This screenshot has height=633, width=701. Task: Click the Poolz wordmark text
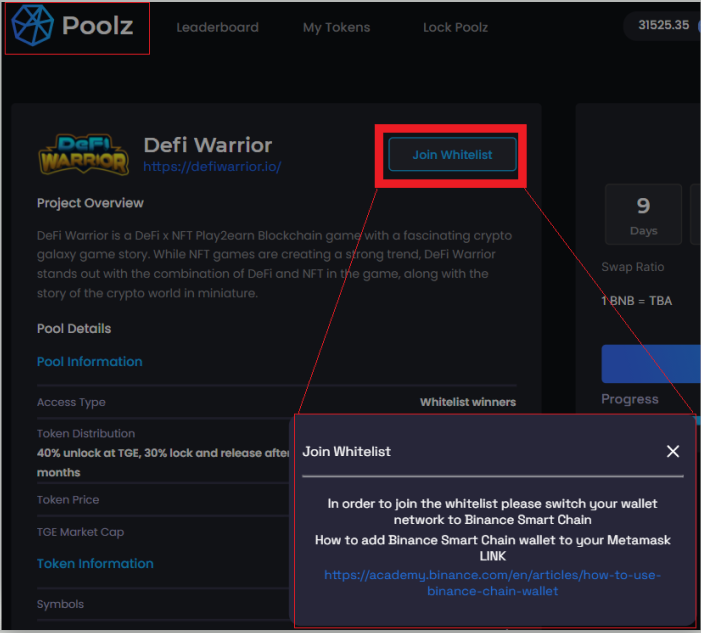tap(97, 25)
